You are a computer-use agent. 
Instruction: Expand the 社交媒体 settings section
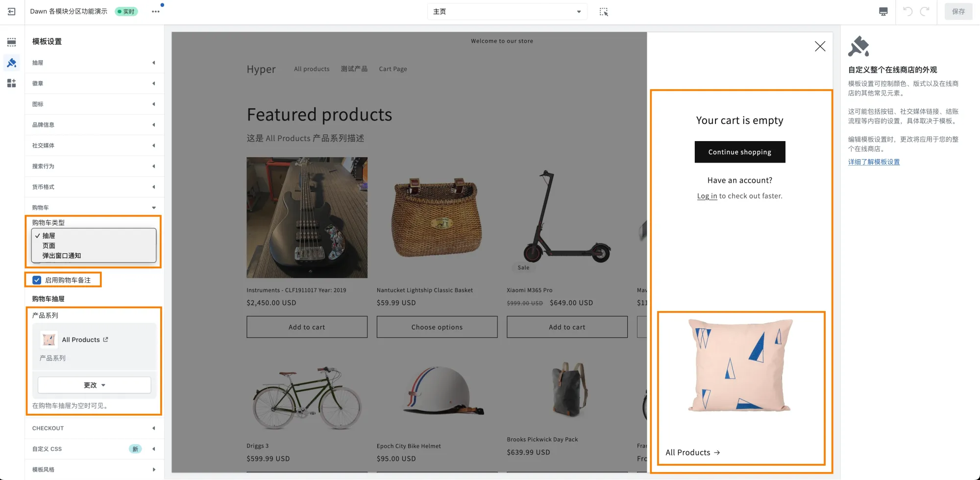pos(94,145)
